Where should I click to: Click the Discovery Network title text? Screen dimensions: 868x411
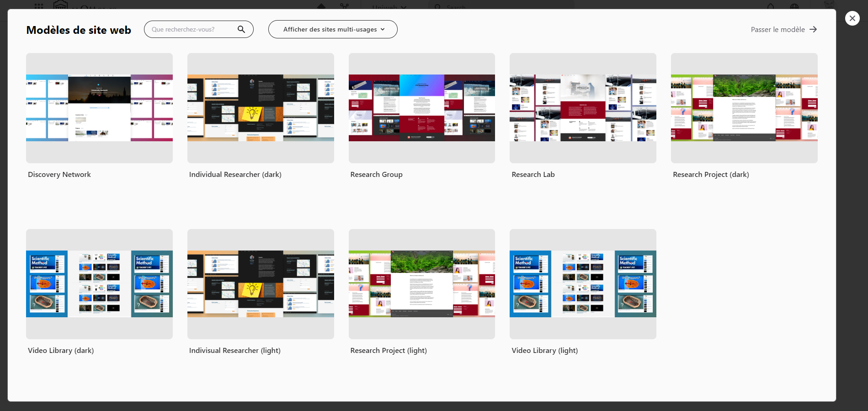click(x=59, y=175)
